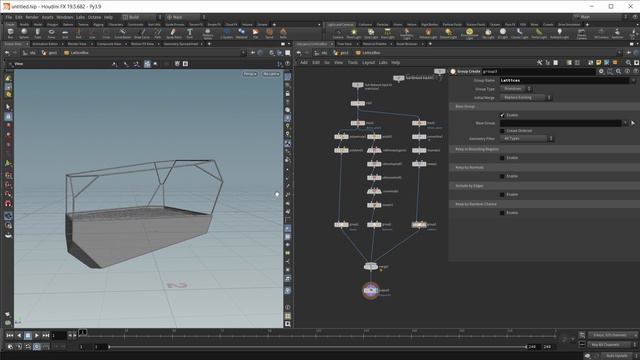Viewport: 640px width, 360px height.
Task: Toggle Create Ordered checkbox
Action: pyautogui.click(x=502, y=131)
